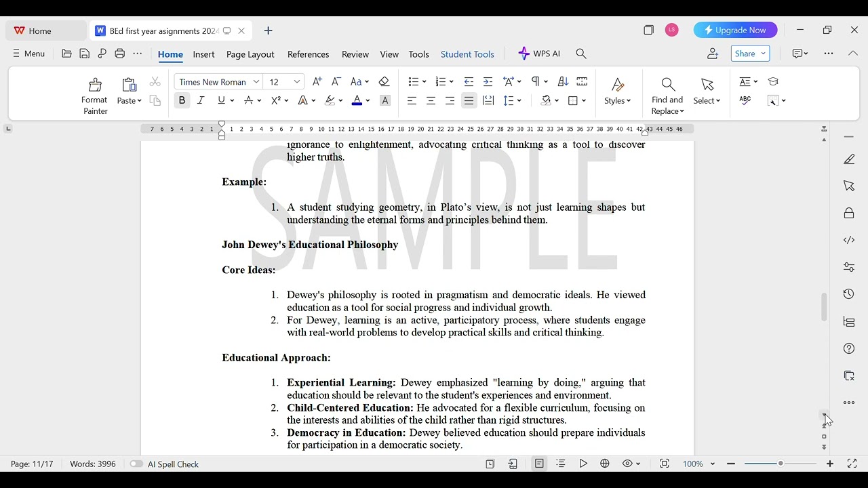868x488 pixels.
Task: Click the Words: 3996 counter
Action: pos(93,464)
